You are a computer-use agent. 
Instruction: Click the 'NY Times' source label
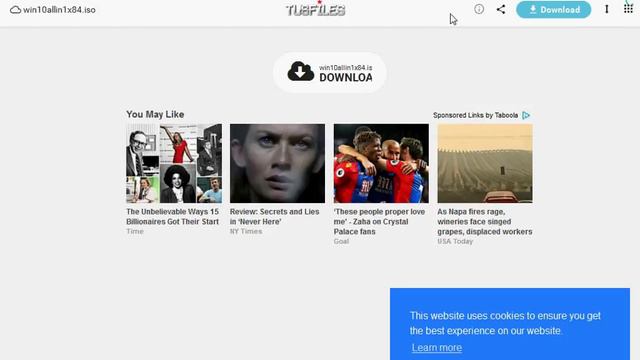tap(246, 231)
